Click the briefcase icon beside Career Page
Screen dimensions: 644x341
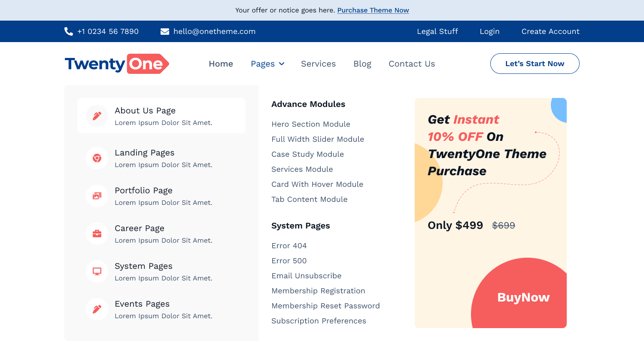pyautogui.click(x=97, y=234)
